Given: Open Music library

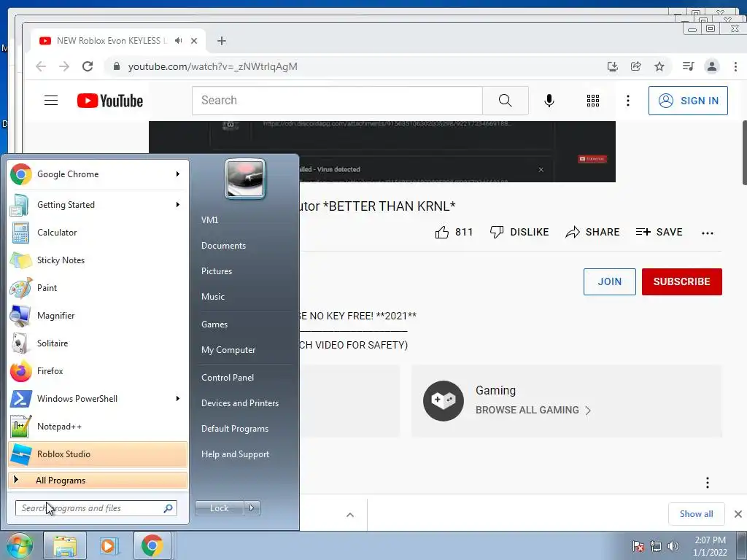Looking at the screenshot, I should click(x=213, y=297).
